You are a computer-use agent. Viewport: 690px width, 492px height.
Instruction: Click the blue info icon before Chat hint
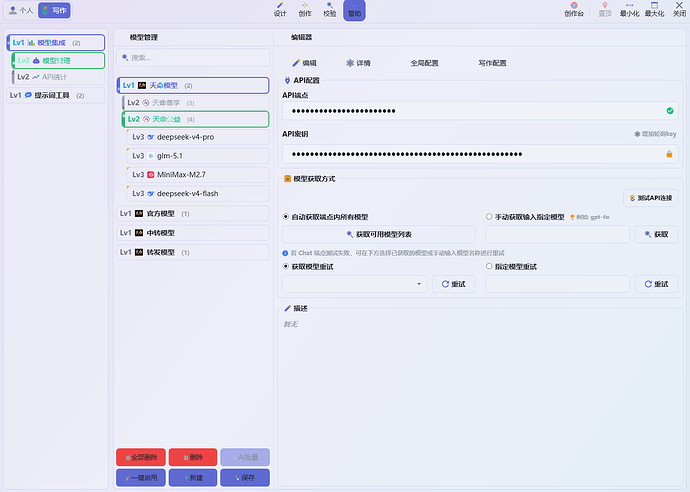point(285,253)
